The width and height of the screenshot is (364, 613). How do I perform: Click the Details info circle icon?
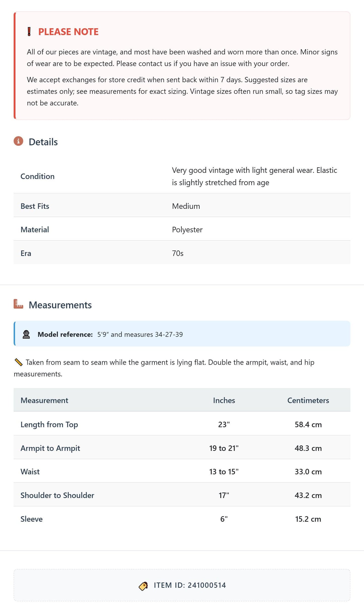point(18,141)
